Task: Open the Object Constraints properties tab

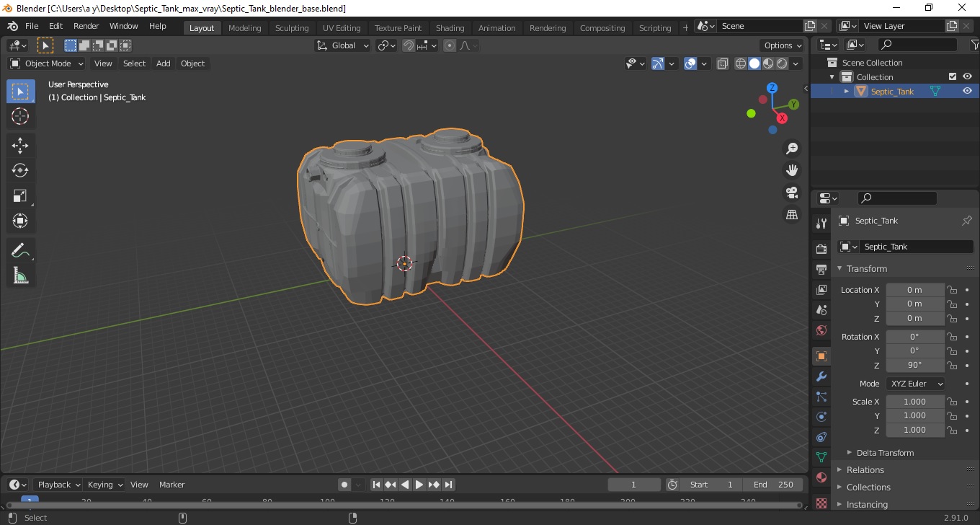Action: click(821, 437)
